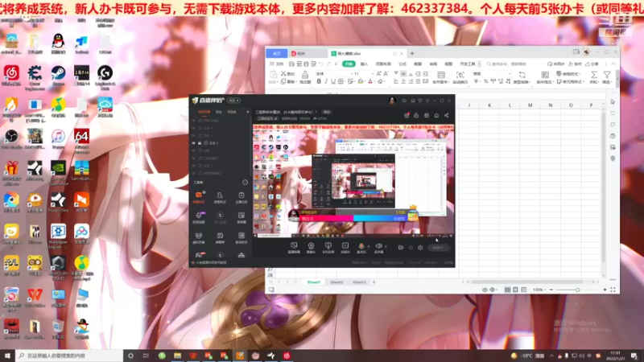This screenshot has width=644, height=362.
Task: Expand the speaker arrow in streaming app
Action: click(x=386, y=247)
